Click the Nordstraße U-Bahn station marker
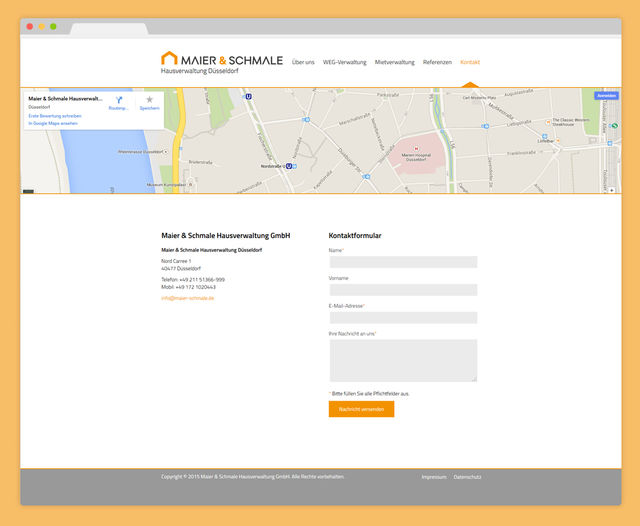 point(288,166)
